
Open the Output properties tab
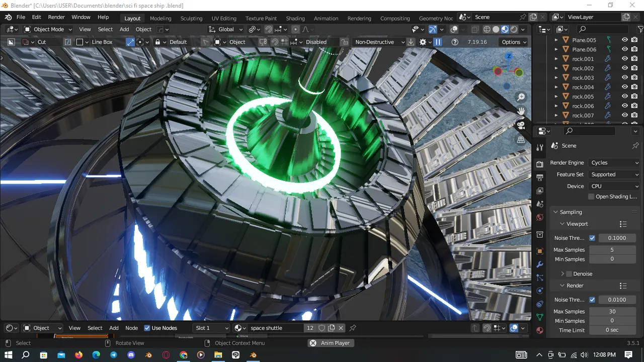(x=540, y=177)
